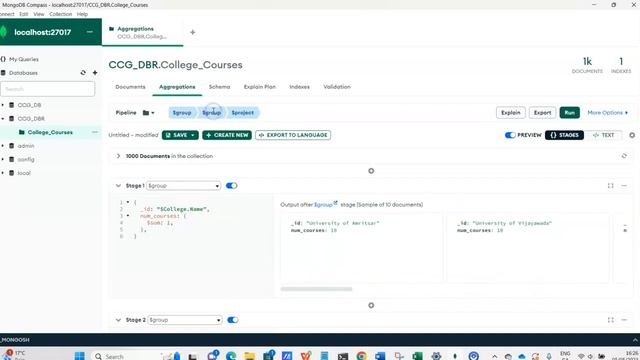Expand config database tree
Image resolution: width=640 pixels, height=360 pixels.
[3, 160]
